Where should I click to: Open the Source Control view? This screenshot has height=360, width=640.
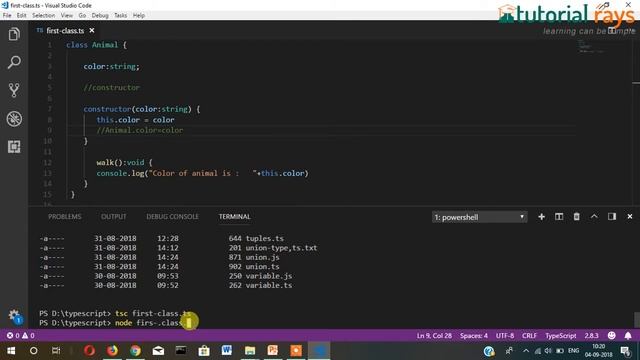pyautogui.click(x=14, y=90)
